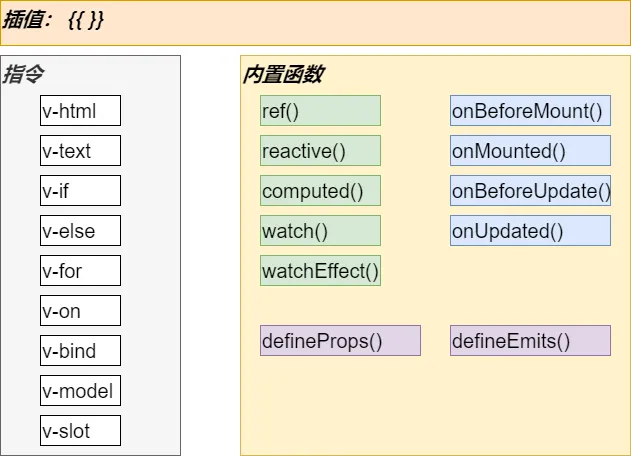631x456 pixels.
Task: Click the onUpdated() lifecycle box
Action: (530, 231)
